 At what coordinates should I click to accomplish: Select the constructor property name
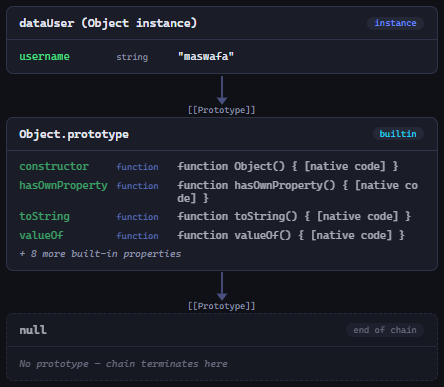[54, 166]
